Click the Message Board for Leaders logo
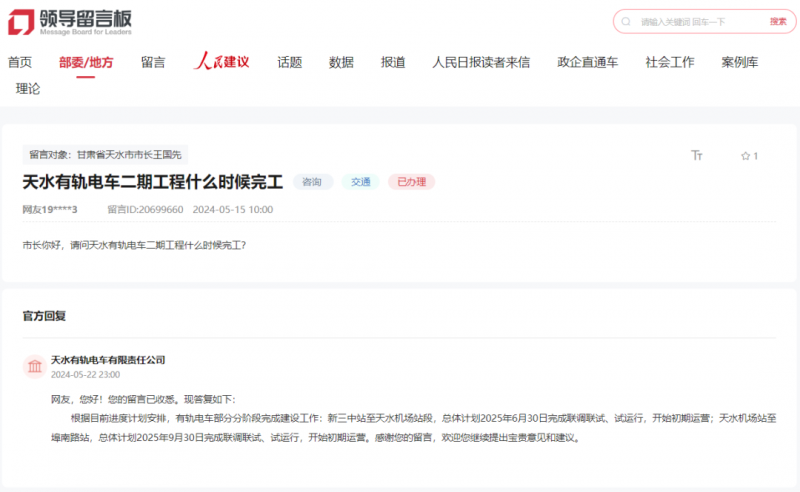 (x=70, y=21)
